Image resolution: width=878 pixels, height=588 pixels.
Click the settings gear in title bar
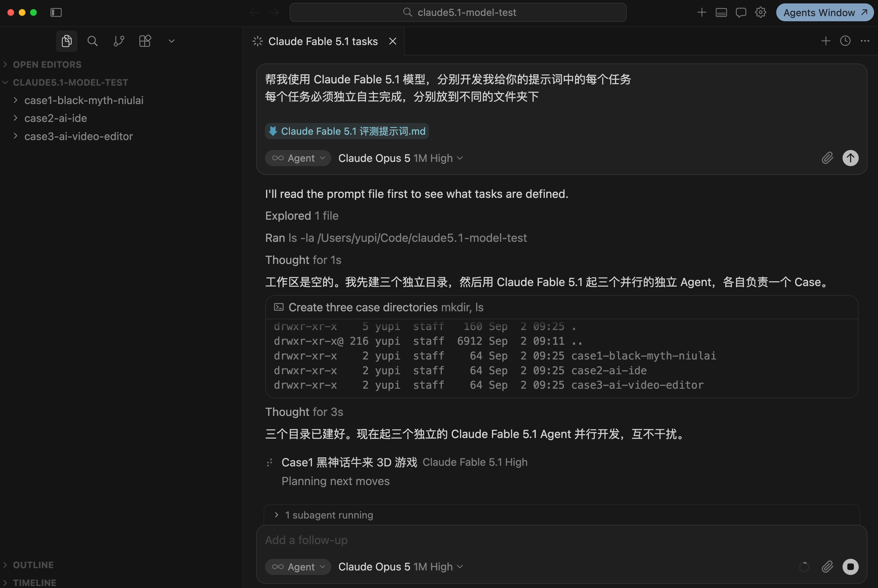click(760, 12)
